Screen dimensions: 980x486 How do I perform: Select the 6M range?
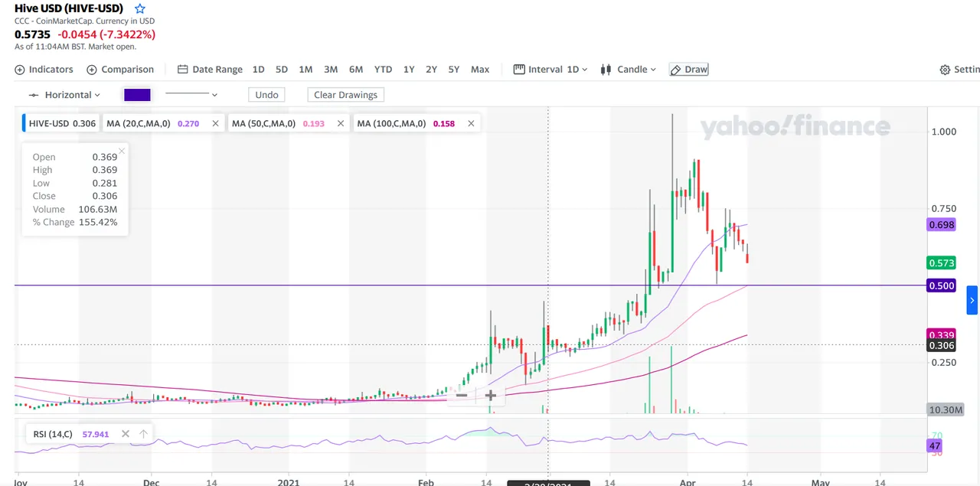tap(356, 70)
